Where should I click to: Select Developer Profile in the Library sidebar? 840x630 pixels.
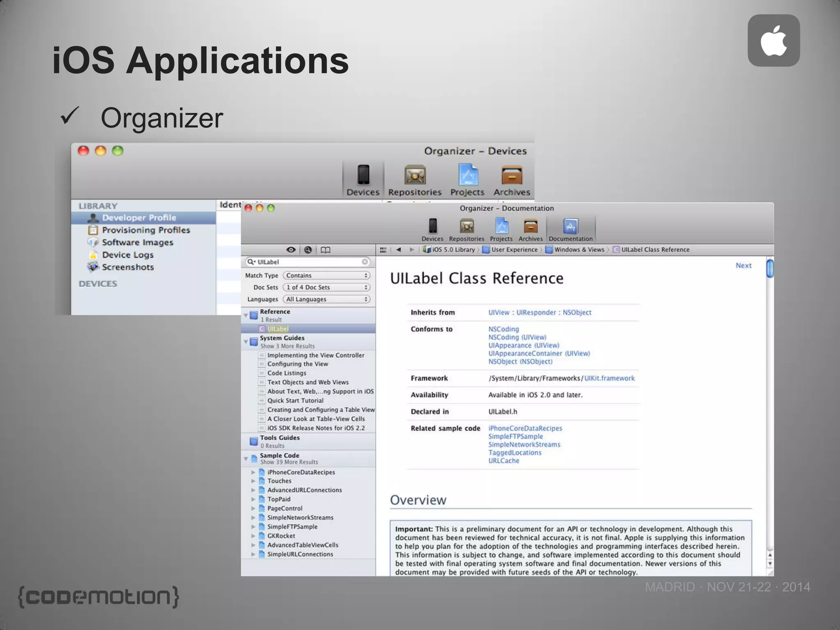(x=144, y=218)
